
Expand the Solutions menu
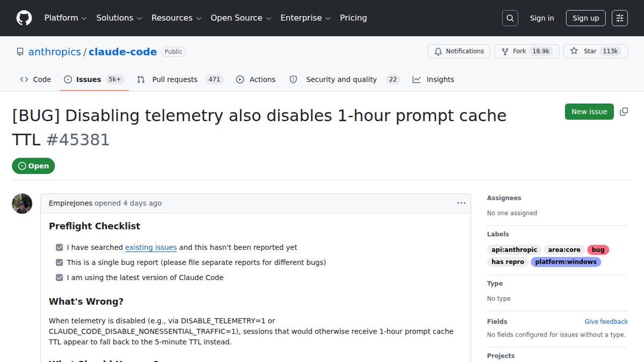119,18
